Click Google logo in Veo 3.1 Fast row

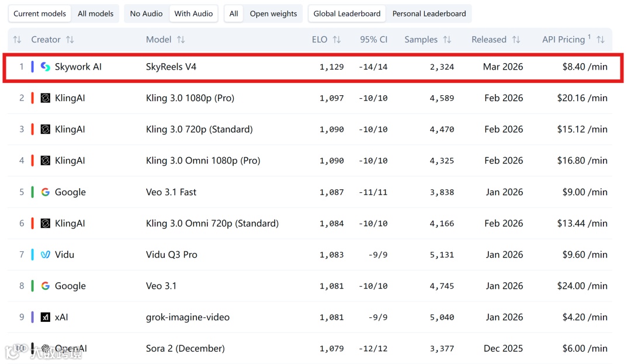(x=46, y=192)
